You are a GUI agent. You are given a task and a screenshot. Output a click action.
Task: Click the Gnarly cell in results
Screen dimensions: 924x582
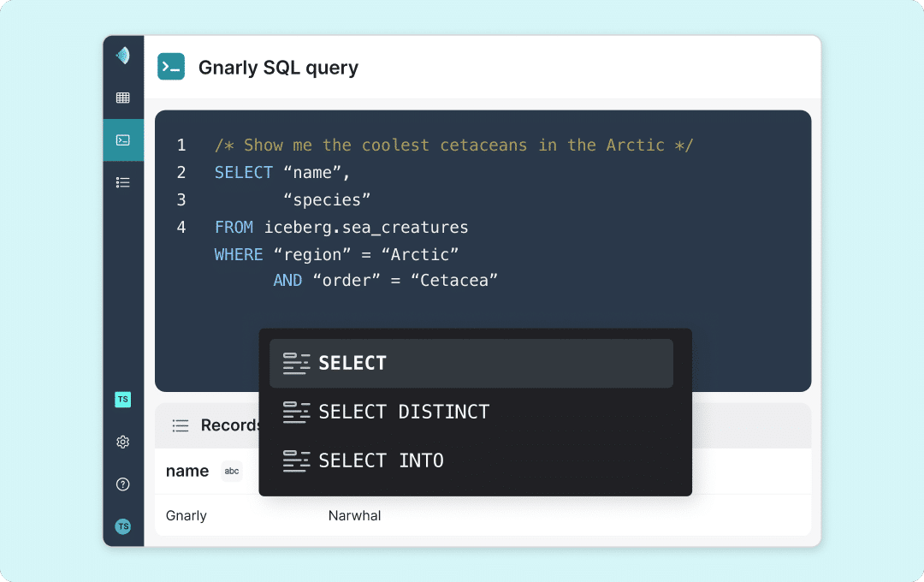coord(187,515)
